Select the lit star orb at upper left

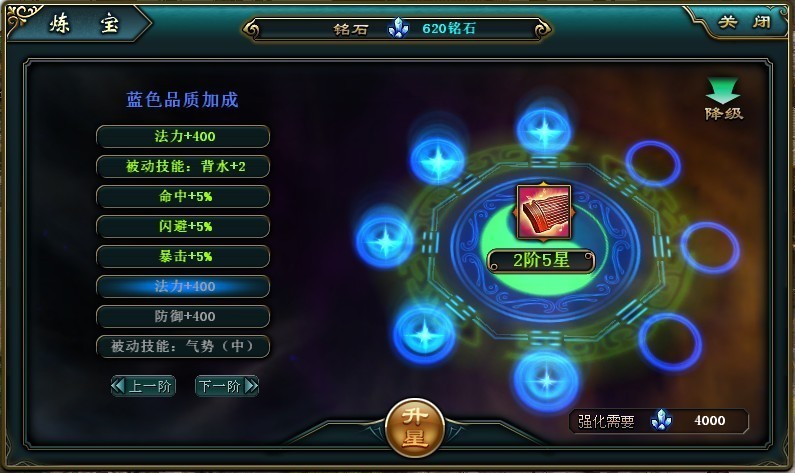point(437,161)
